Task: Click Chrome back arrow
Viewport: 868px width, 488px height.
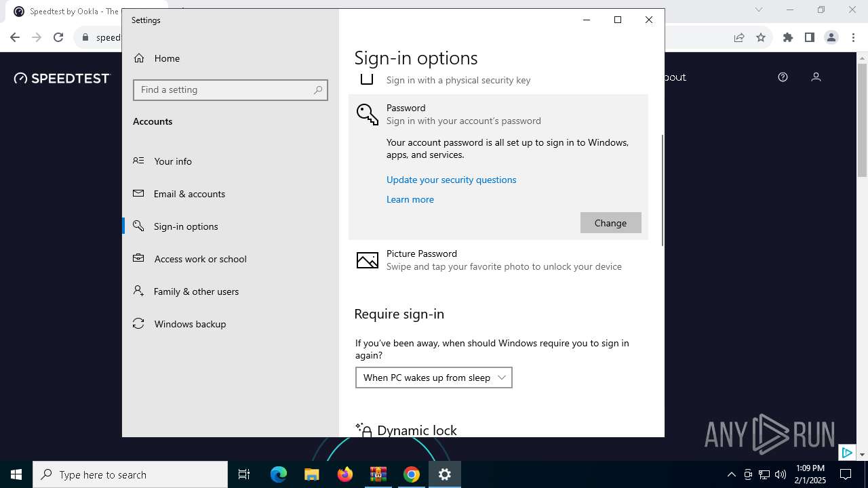Action: (x=15, y=37)
